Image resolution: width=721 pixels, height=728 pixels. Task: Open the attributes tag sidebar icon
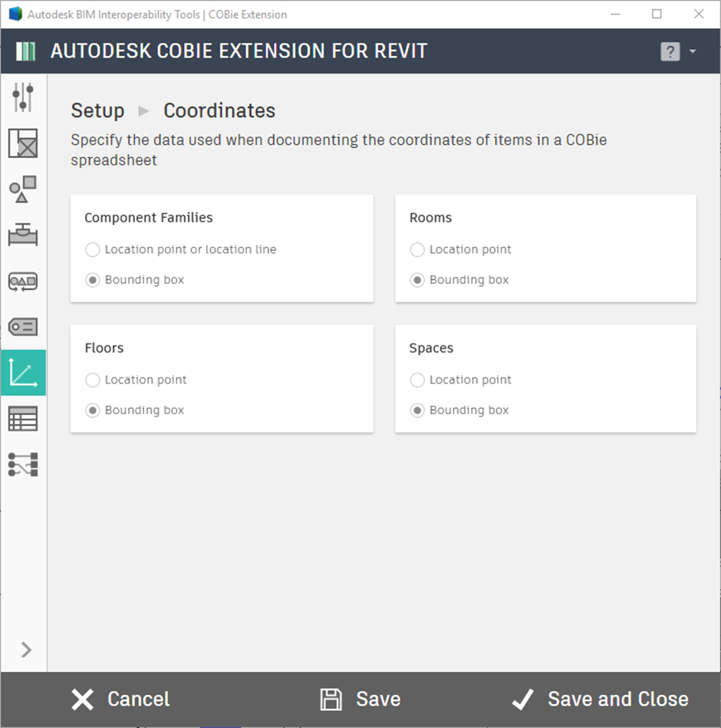(x=23, y=327)
